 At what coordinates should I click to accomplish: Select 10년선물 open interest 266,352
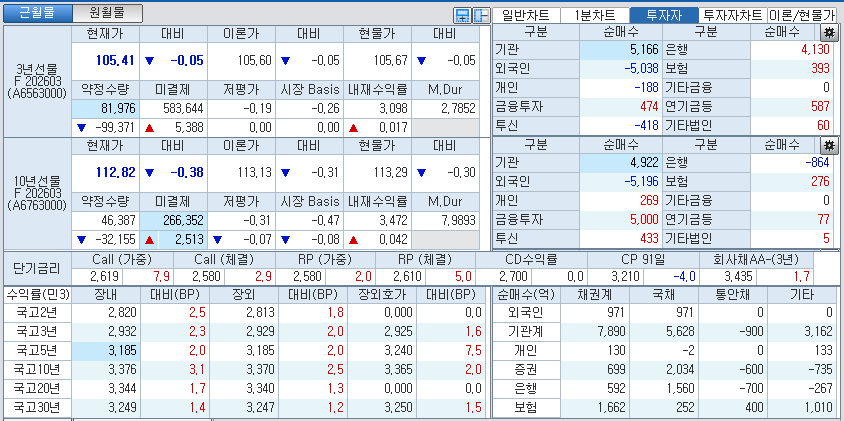pos(173,220)
